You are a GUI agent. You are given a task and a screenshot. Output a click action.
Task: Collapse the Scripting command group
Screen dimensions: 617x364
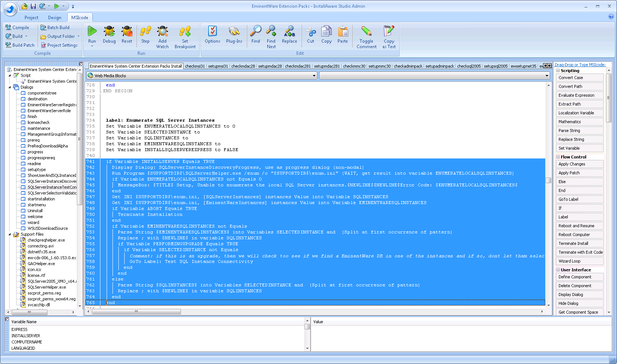coord(558,71)
